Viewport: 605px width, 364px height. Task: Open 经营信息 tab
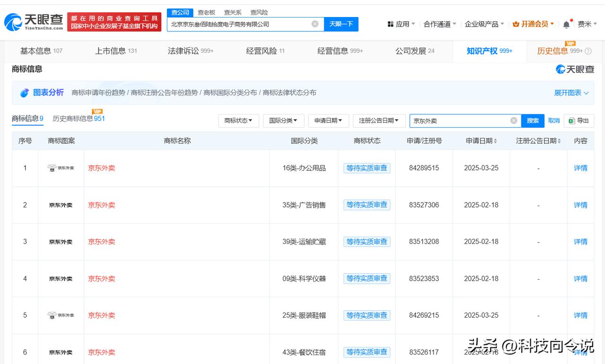click(x=340, y=51)
